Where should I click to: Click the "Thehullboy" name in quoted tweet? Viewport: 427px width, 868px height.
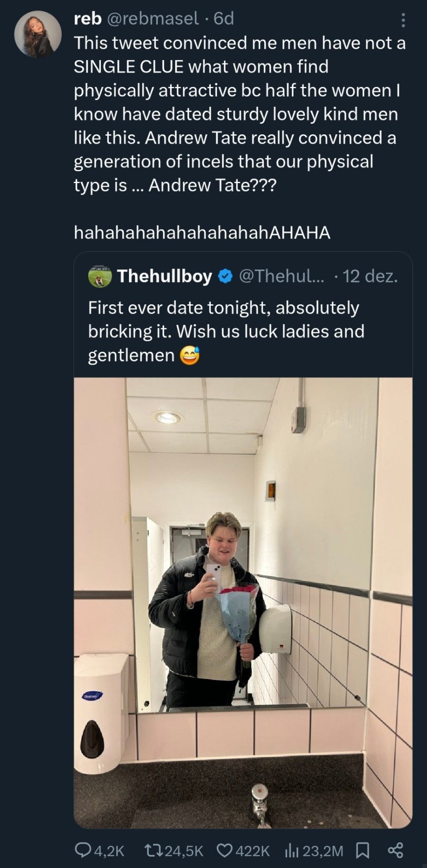pos(164,276)
